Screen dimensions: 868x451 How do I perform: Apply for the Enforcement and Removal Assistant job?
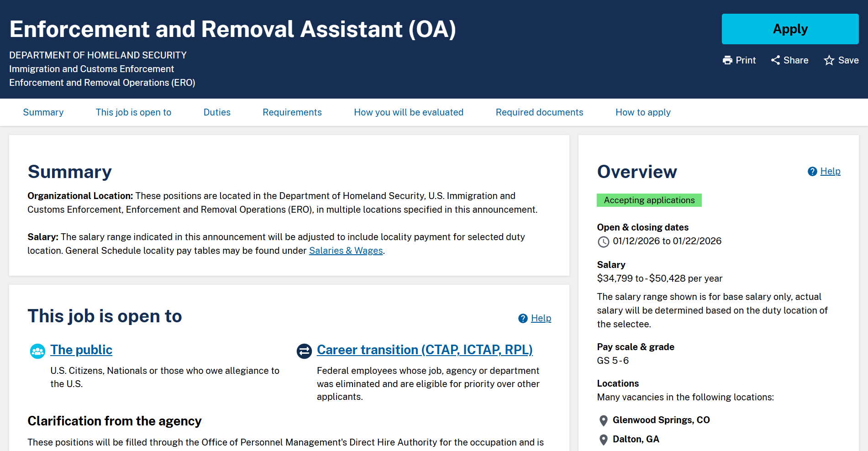(x=790, y=29)
